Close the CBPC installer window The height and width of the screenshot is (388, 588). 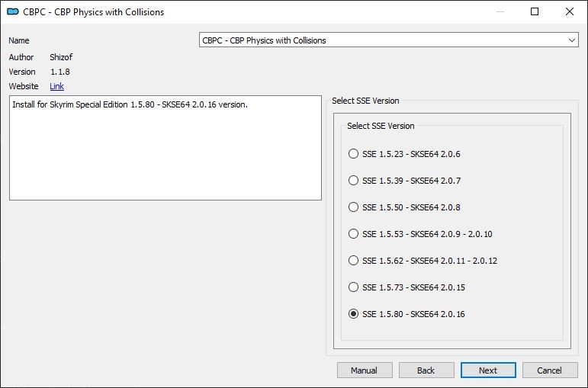[x=569, y=11]
